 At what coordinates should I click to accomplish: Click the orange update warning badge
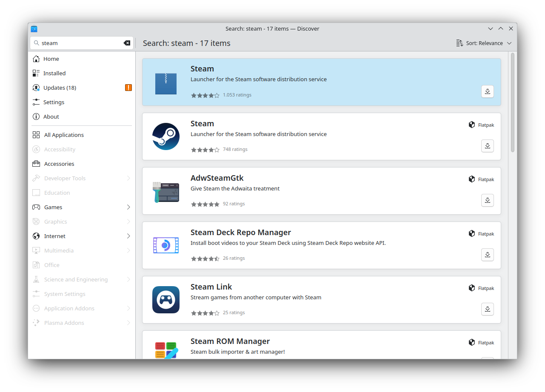(x=128, y=88)
